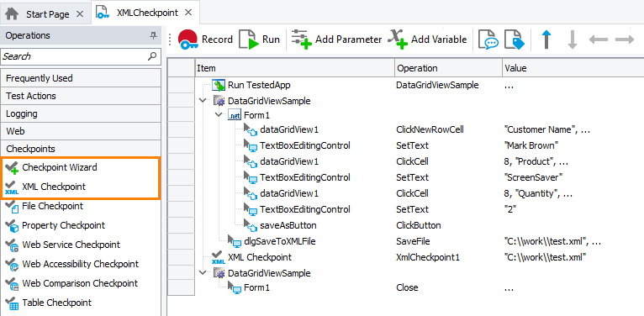Click the move down arrow icon

[573, 39]
